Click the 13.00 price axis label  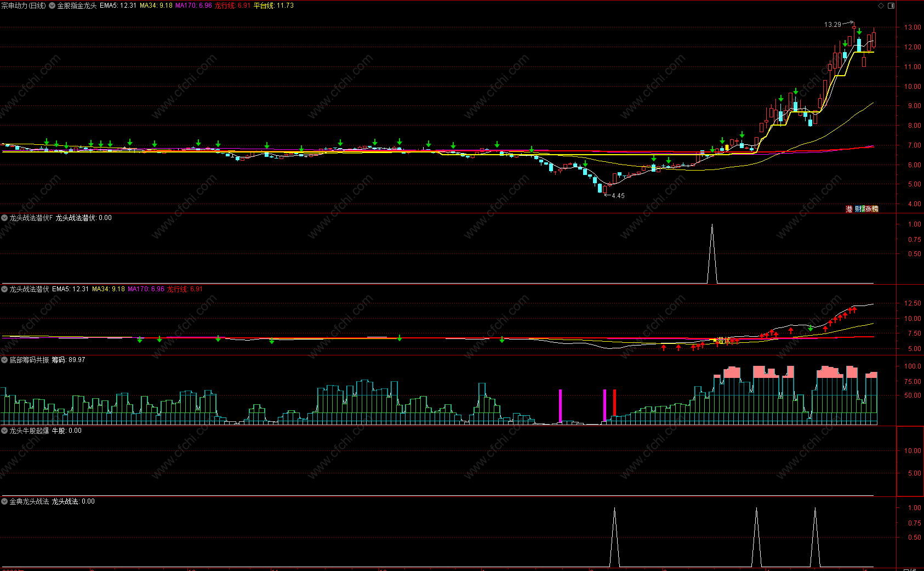[912, 27]
